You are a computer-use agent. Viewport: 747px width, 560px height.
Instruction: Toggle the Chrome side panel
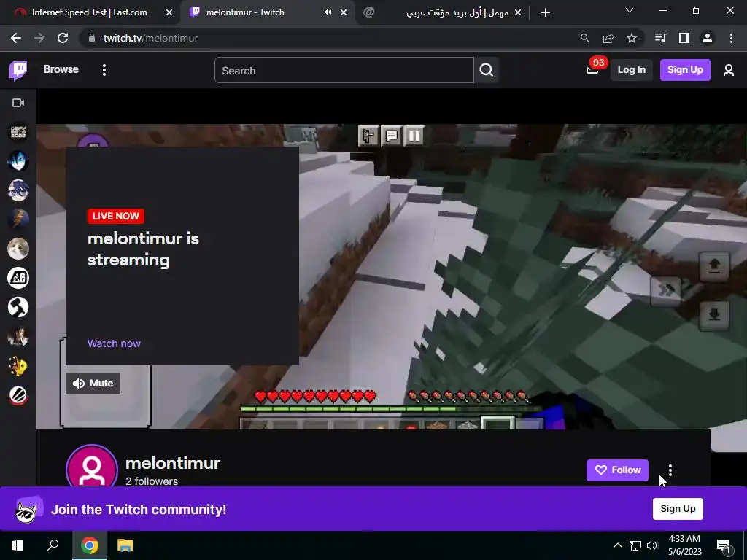(x=684, y=38)
